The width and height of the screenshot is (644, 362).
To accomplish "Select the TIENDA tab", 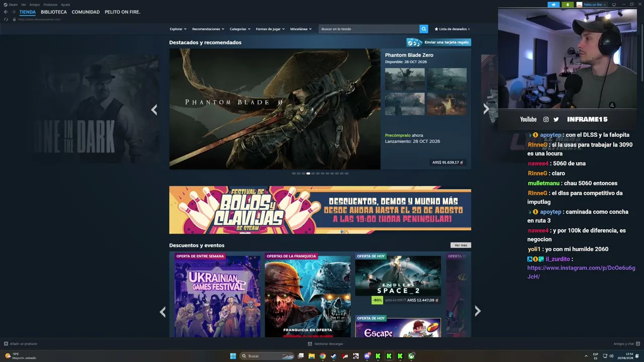I will click(x=28, y=12).
